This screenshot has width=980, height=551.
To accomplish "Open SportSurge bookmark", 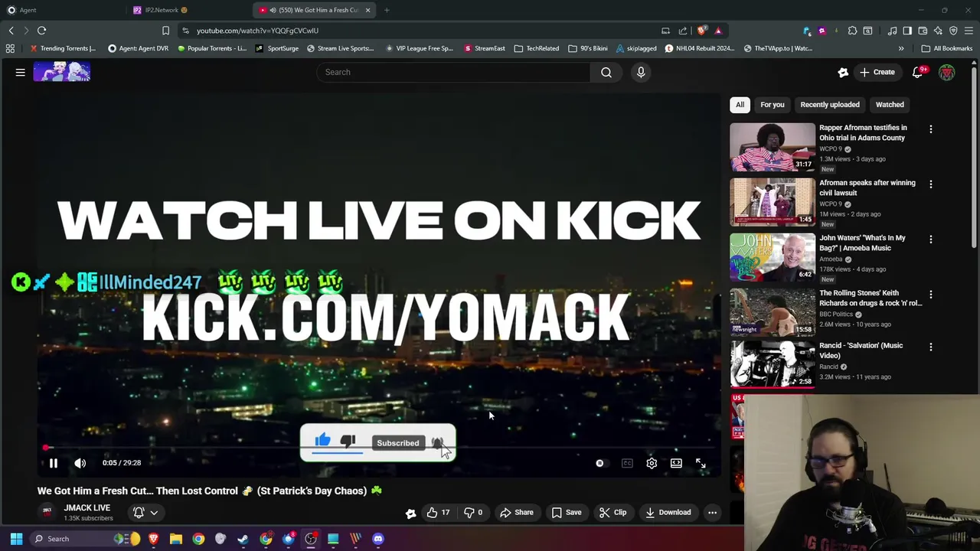I will click(277, 48).
